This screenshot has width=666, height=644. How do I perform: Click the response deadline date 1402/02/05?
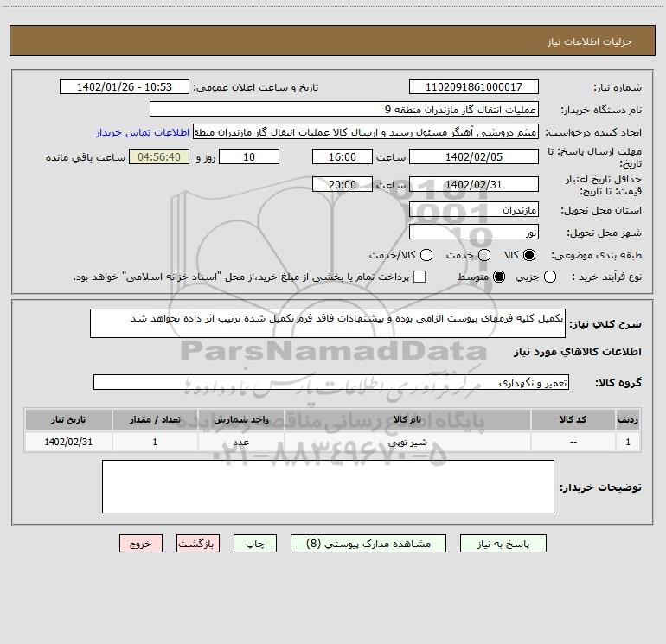point(474,156)
